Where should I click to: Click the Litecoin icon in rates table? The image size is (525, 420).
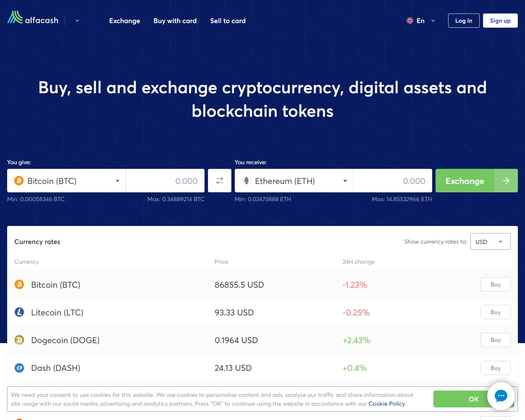19,312
